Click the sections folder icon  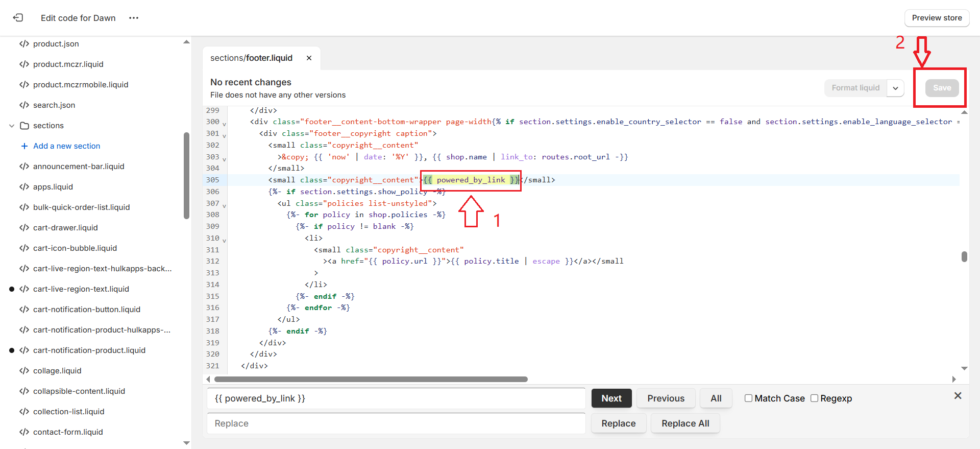[x=24, y=126]
